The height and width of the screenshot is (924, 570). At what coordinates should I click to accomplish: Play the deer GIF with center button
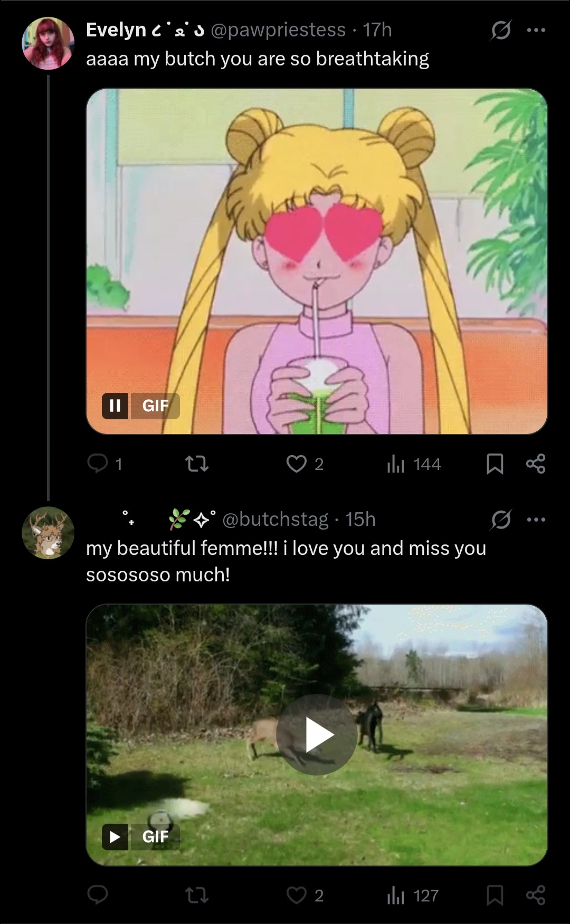(317, 734)
